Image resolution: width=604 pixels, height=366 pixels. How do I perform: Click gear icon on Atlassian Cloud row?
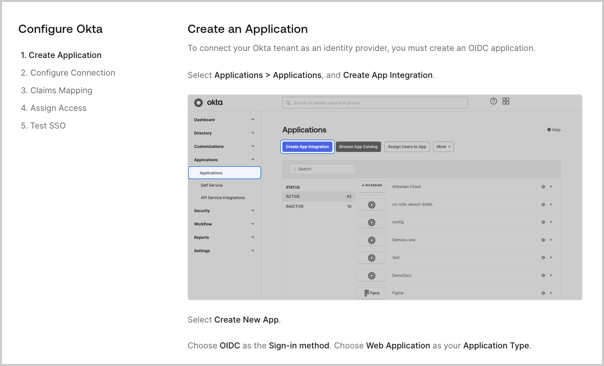[543, 186]
